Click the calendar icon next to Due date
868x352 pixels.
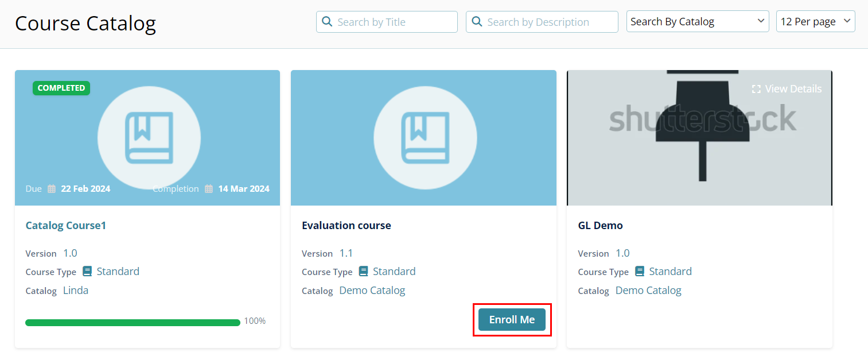(x=52, y=189)
